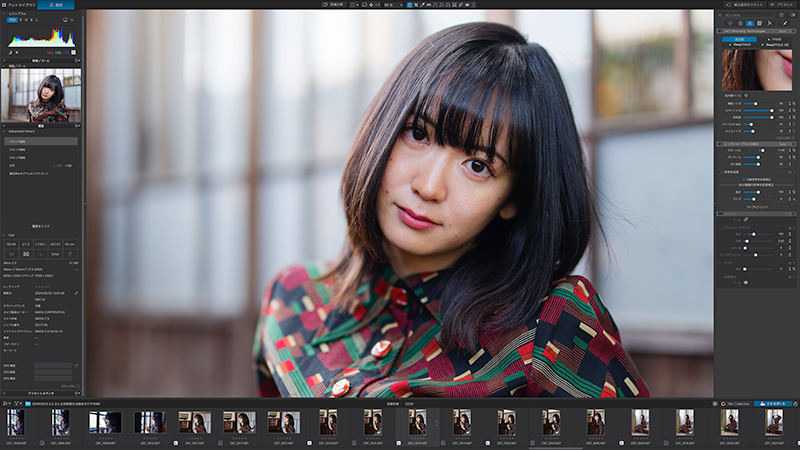
Task: Click the stepper beside the dead pixel value
Action: [790, 124]
